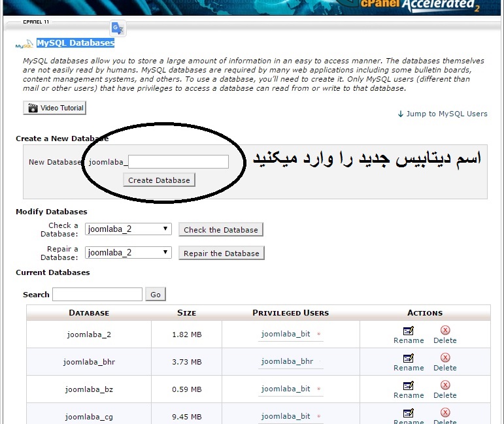
Task: Focus the New Database name field
Action: [x=178, y=161]
